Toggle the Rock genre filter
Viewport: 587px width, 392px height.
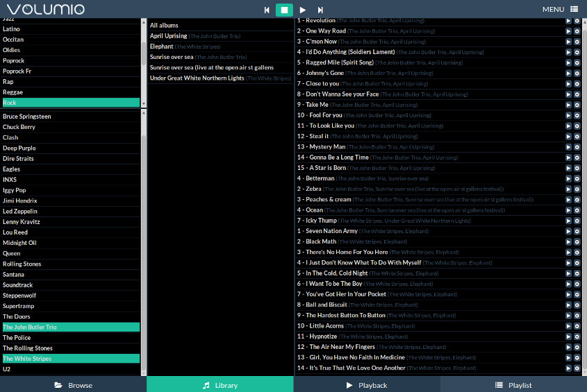coord(69,103)
